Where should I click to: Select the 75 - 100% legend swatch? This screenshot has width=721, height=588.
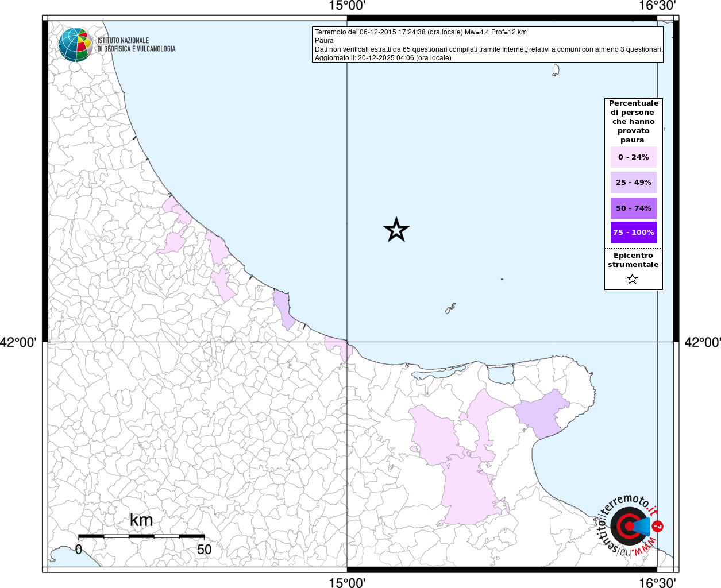click(633, 233)
